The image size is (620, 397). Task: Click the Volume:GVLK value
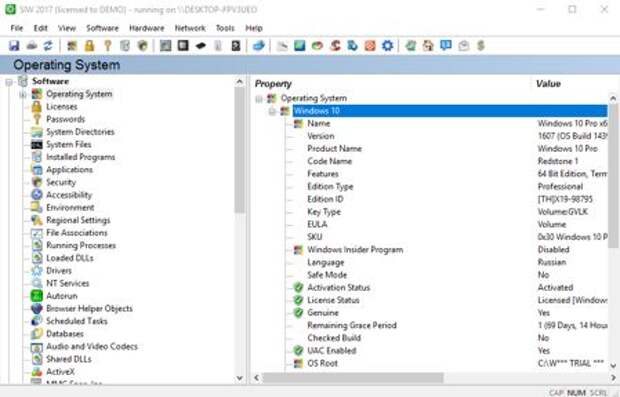pos(563,212)
